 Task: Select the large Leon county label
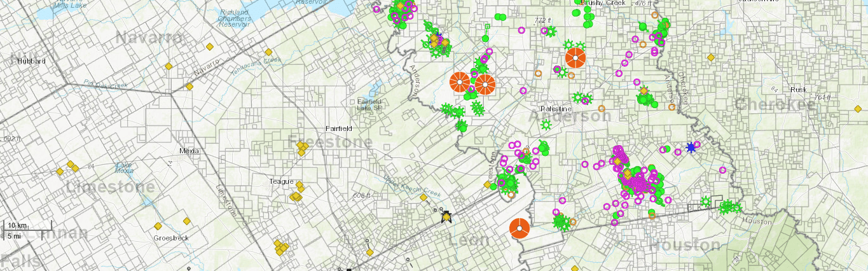[x=469, y=240]
